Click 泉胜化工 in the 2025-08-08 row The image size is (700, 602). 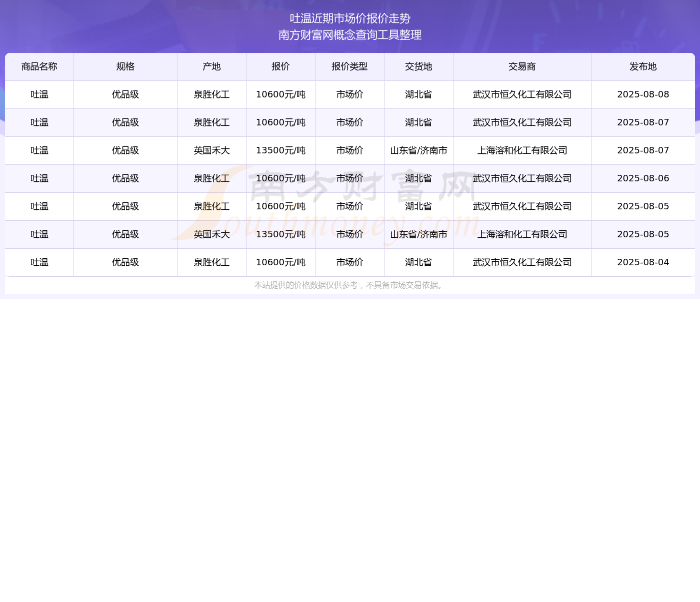[x=211, y=94]
